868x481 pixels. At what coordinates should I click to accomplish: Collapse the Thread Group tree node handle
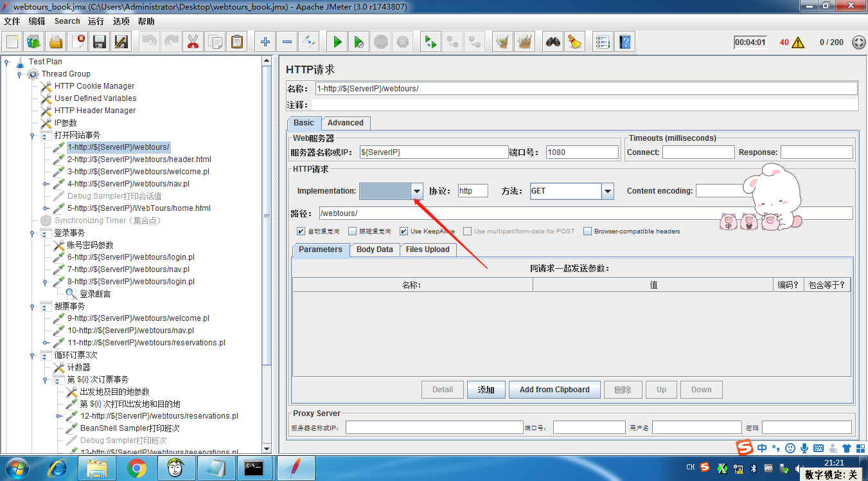(19, 74)
